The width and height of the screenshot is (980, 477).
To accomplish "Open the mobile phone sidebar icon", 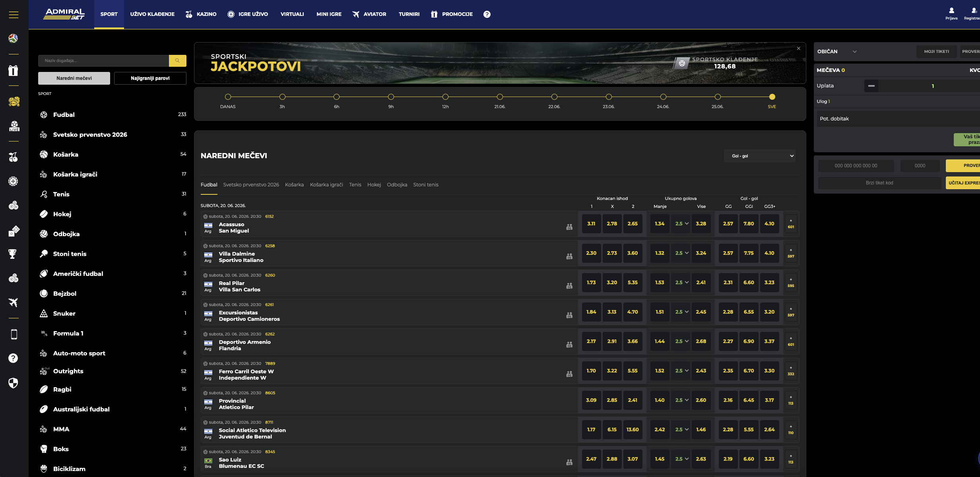I will [14, 334].
